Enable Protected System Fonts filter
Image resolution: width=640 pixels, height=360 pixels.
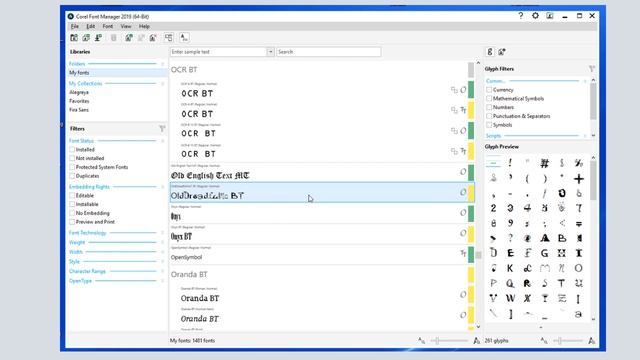pyautogui.click(x=72, y=167)
